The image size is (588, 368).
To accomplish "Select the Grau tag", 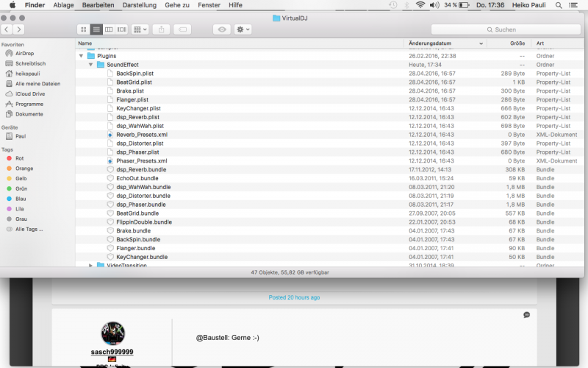I will coord(21,219).
